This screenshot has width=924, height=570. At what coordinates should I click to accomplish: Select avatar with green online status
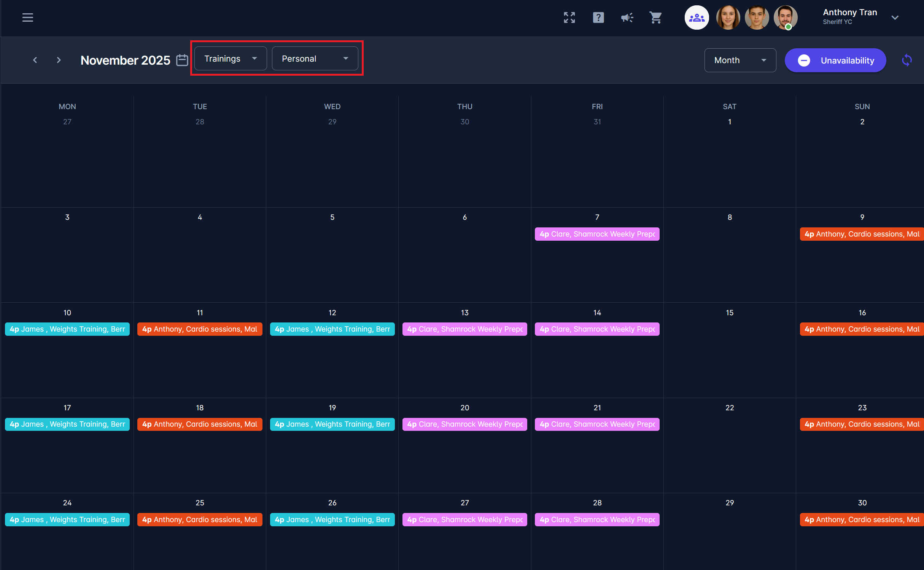pyautogui.click(x=785, y=17)
